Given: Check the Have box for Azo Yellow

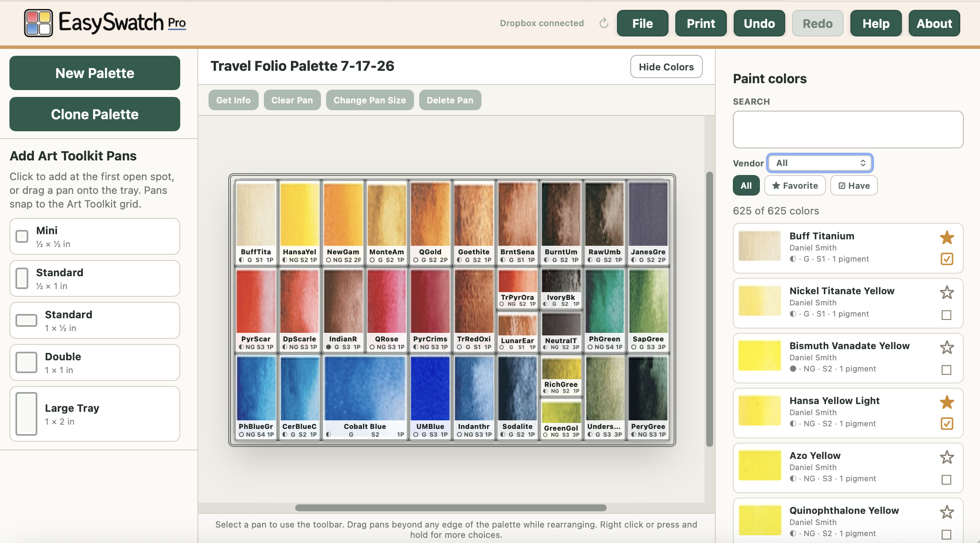Looking at the screenshot, I should [947, 480].
